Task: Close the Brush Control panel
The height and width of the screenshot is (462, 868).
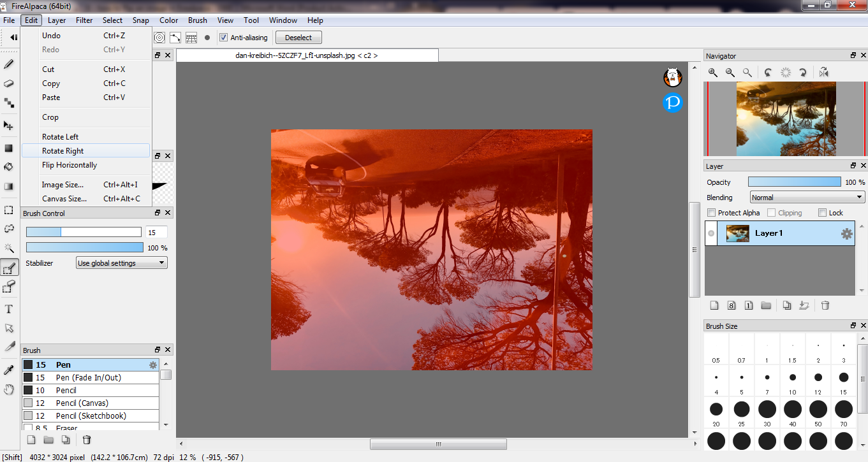Action: pos(168,213)
